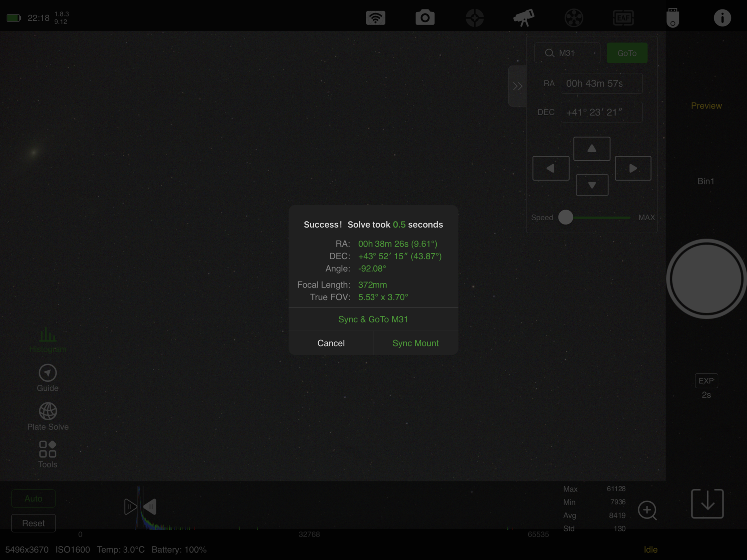The width and height of the screenshot is (747, 560).
Task: Open the Preview mode selector
Action: coord(706,106)
